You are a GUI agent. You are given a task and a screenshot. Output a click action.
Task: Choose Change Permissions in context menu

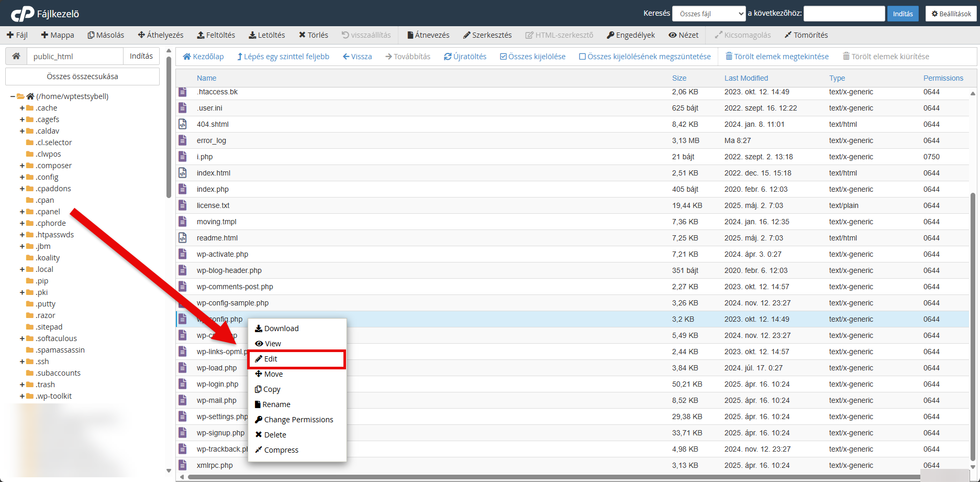point(298,420)
